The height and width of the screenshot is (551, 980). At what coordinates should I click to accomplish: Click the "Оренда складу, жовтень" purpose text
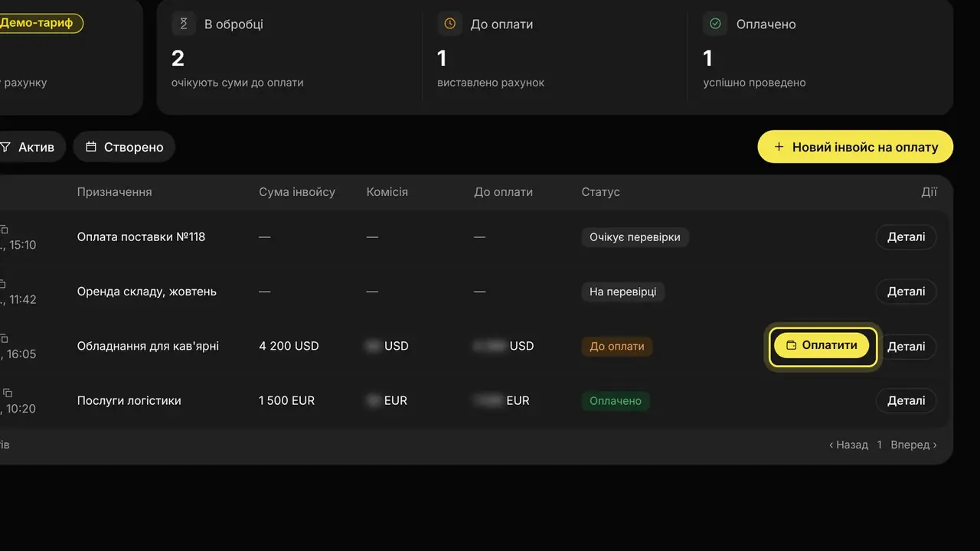click(x=146, y=292)
